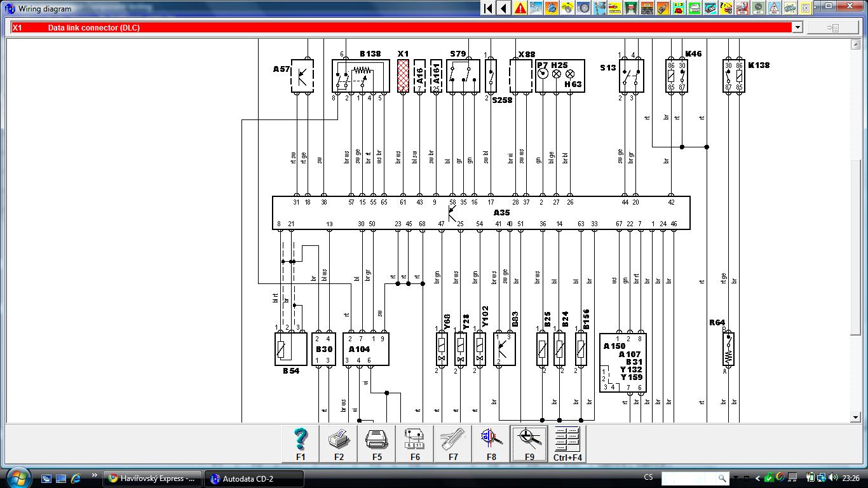Click the red warning triangle toolbar icon
The image size is (868, 488).
pos(520,8)
